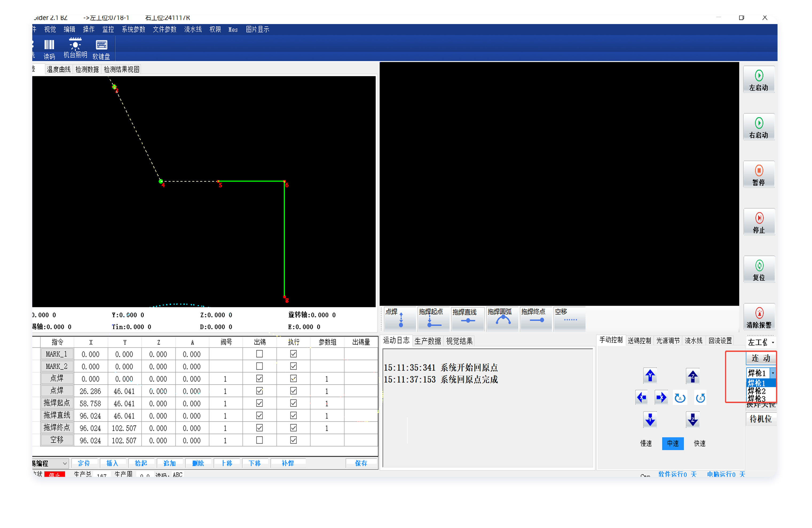Expand the 左工位 station dropdown
812x528 pixels.
[772, 342]
